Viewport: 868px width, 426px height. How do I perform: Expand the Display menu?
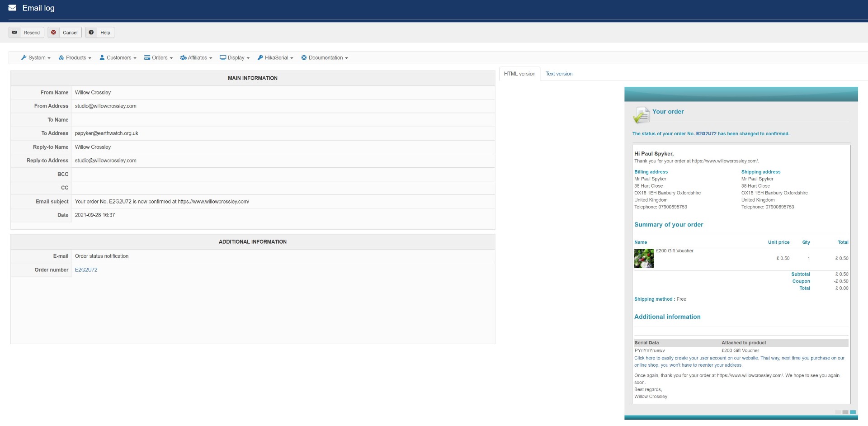(x=234, y=57)
